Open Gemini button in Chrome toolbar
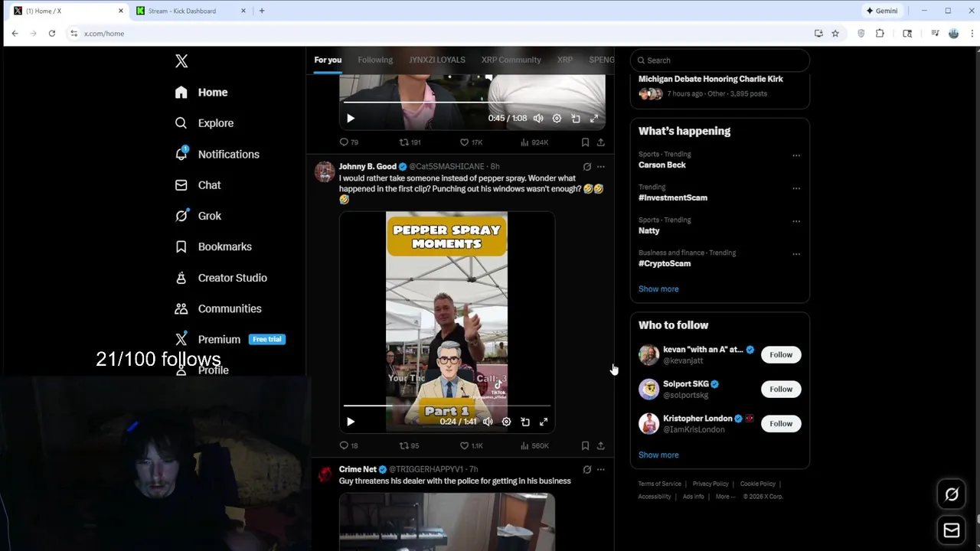Screen dimensions: 980x551 881,11
